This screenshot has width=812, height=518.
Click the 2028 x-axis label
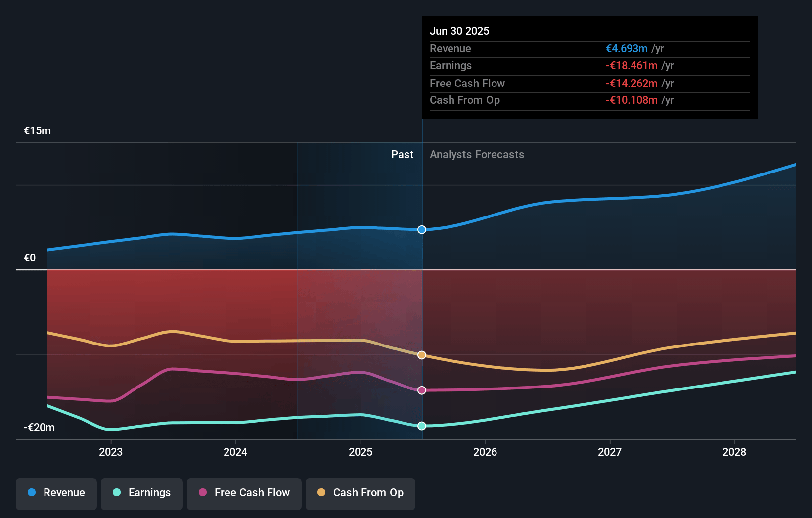tap(734, 452)
